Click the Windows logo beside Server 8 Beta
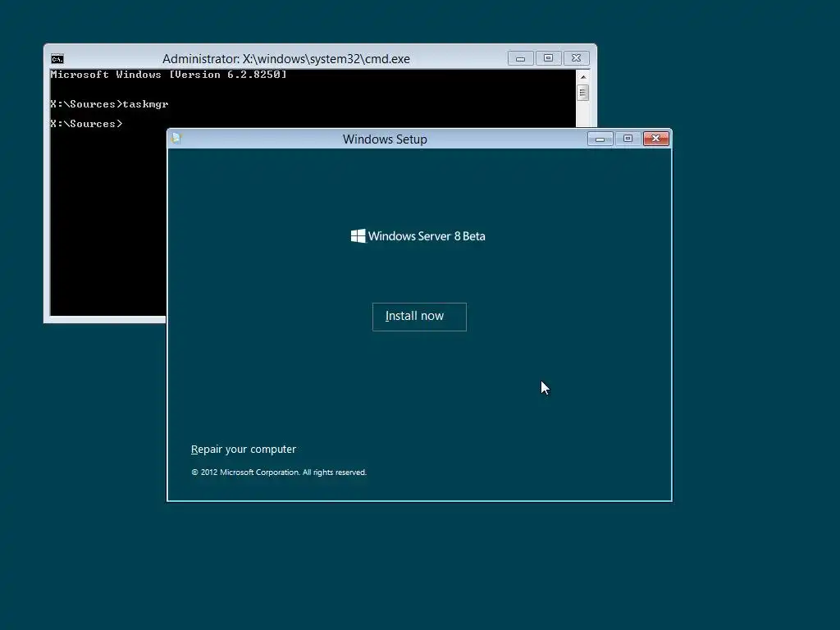Image resolution: width=840 pixels, height=630 pixels. point(358,235)
